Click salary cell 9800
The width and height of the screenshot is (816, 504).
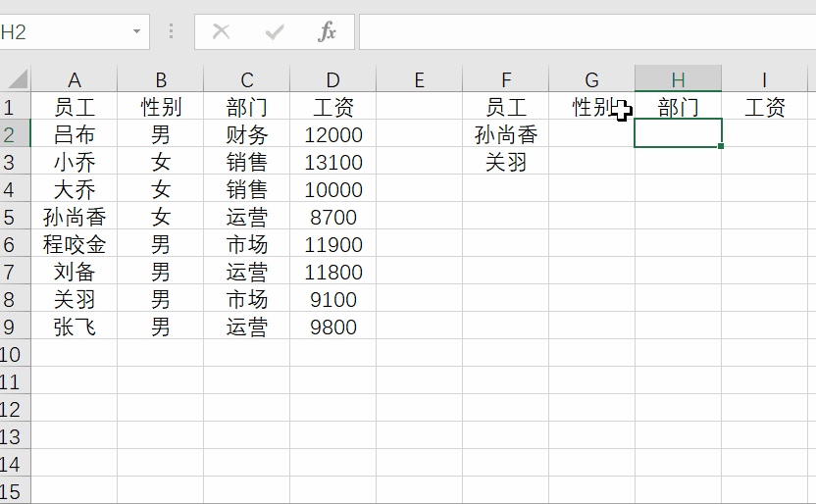coord(333,328)
